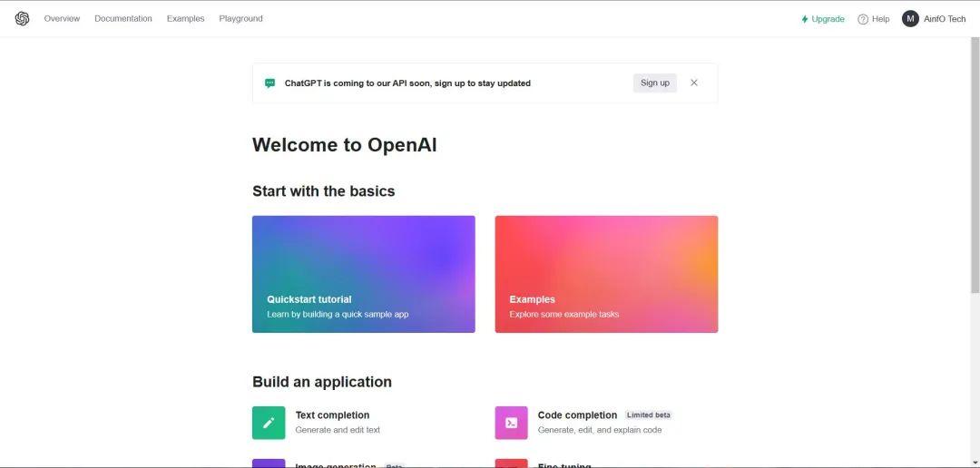The height and width of the screenshot is (468, 980).
Task: Click the M account avatar
Action: coord(910,19)
